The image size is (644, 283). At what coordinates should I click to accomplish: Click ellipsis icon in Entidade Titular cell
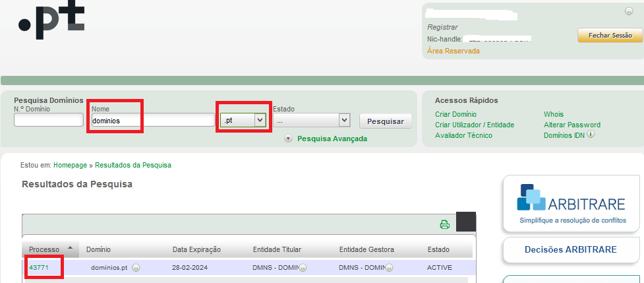coord(303,268)
